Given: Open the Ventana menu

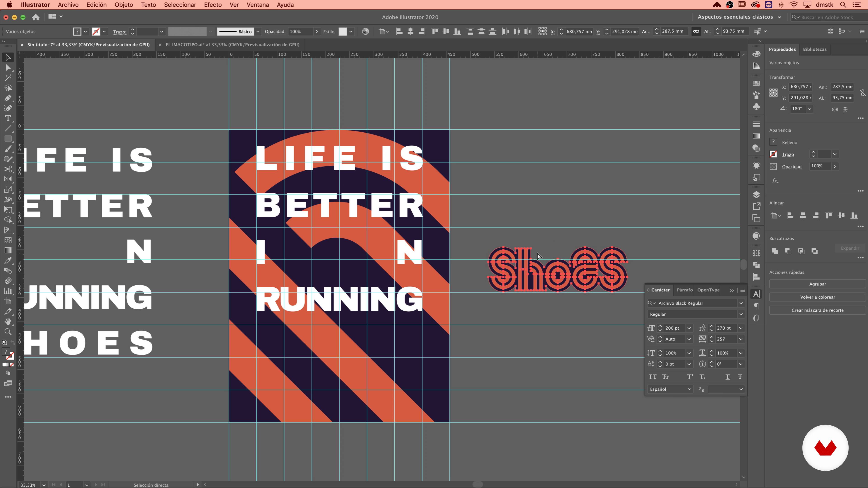Looking at the screenshot, I should [258, 5].
